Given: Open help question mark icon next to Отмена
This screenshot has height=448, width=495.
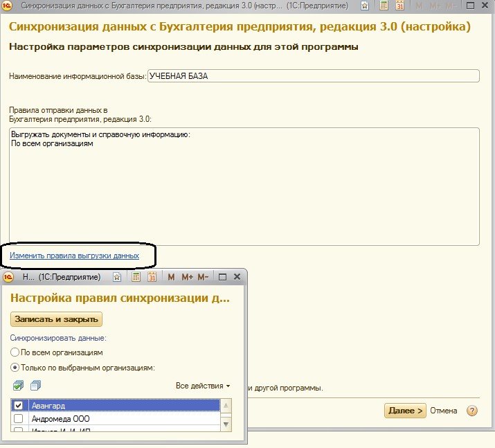Looking at the screenshot, I should (472, 411).
